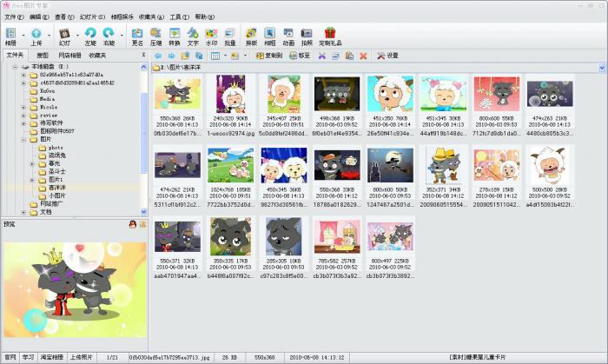Click the paste clipboard icon

click(349, 56)
